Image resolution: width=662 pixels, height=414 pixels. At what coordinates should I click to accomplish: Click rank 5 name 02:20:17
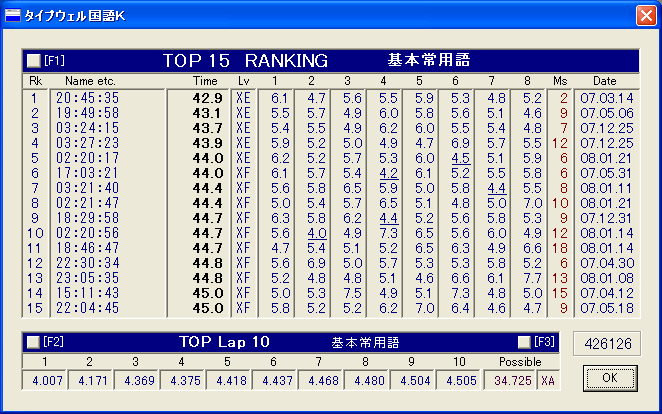[88, 158]
